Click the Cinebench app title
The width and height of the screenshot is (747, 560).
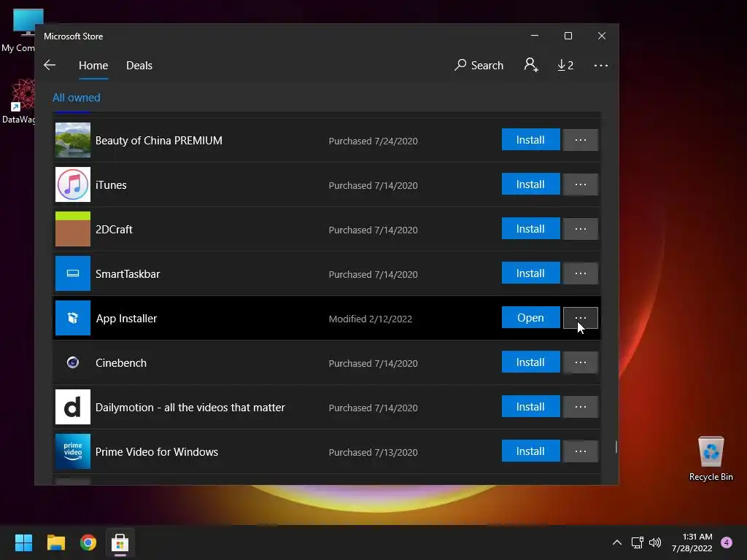point(121,363)
